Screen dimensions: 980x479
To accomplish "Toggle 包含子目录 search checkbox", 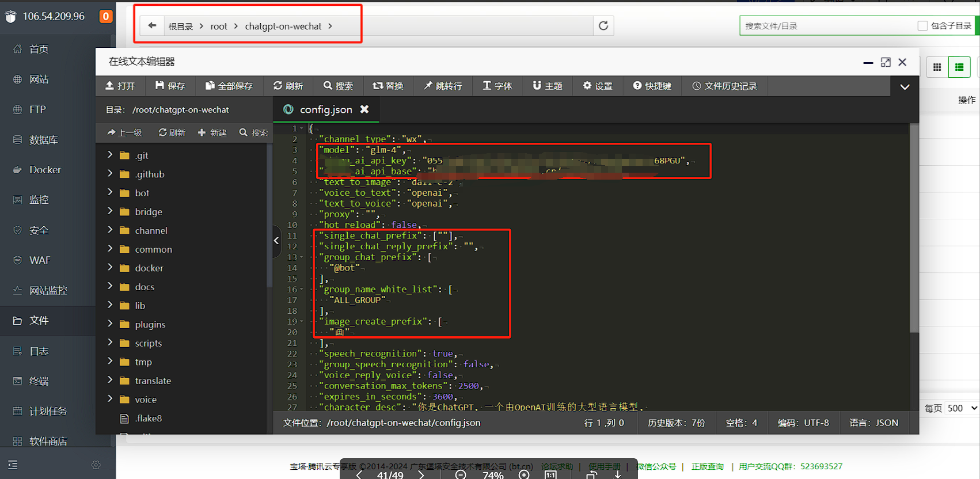I will tap(922, 26).
